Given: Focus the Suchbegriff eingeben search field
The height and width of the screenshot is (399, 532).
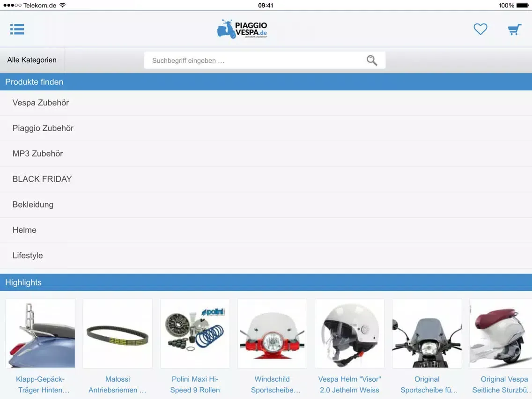Looking at the screenshot, I should tap(265, 60).
